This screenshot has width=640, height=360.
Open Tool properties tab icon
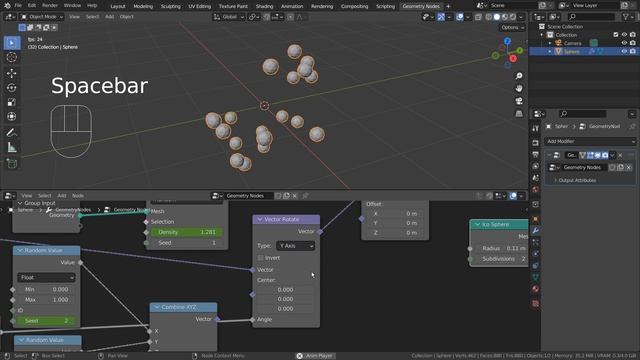coord(536,128)
